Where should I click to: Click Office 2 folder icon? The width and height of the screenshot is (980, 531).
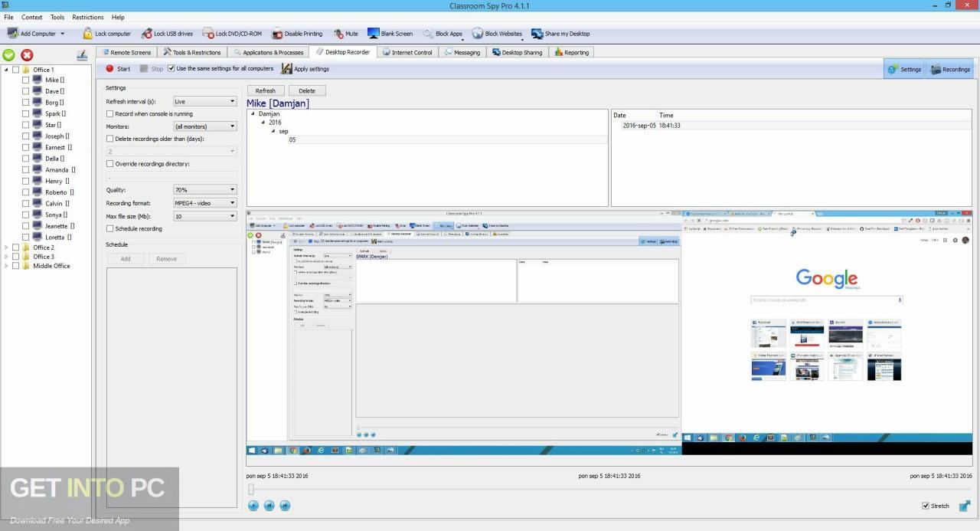point(25,247)
